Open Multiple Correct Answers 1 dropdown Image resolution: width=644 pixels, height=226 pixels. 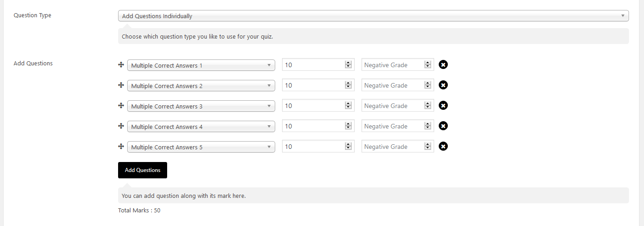pos(201,65)
